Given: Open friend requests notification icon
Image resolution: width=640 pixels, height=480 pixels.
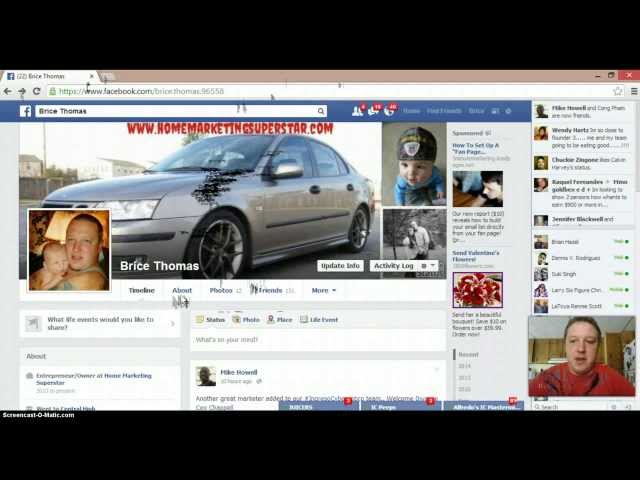Looking at the screenshot, I should [357, 111].
